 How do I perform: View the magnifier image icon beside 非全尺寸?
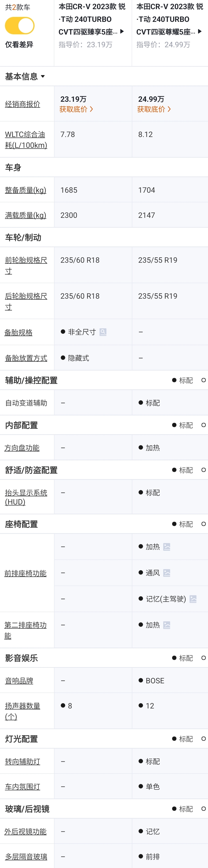[103, 332]
